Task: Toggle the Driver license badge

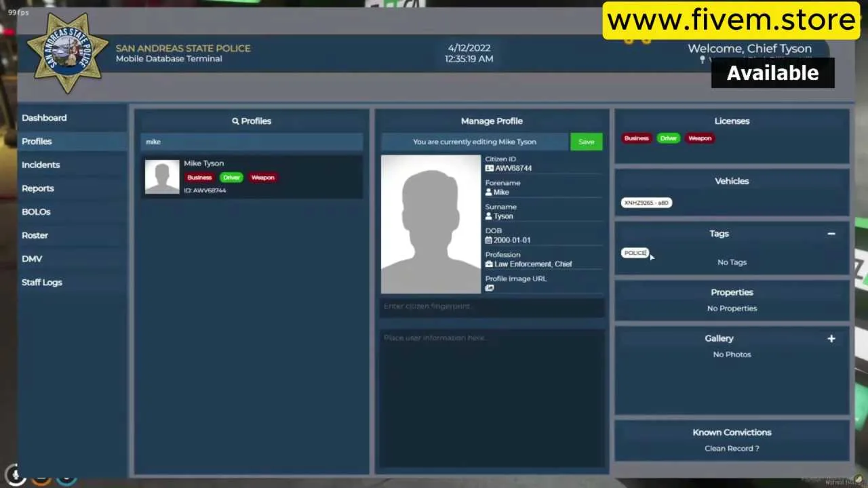Action: (x=231, y=177)
